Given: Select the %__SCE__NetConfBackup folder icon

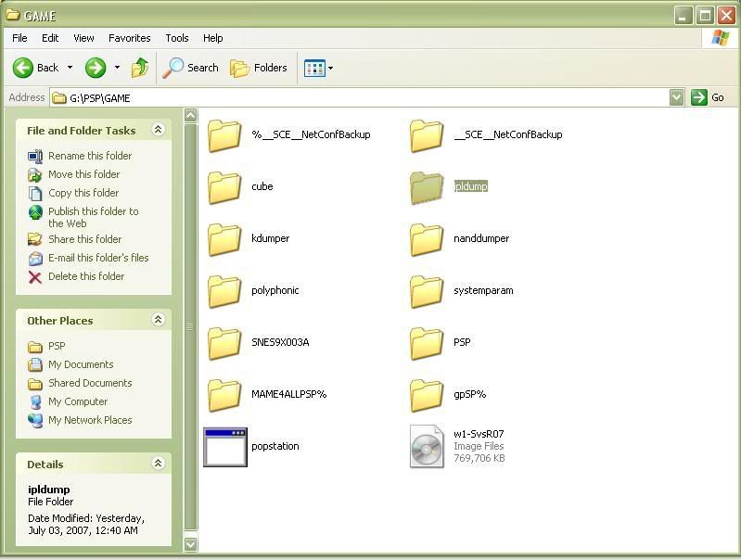Looking at the screenshot, I should point(224,135).
